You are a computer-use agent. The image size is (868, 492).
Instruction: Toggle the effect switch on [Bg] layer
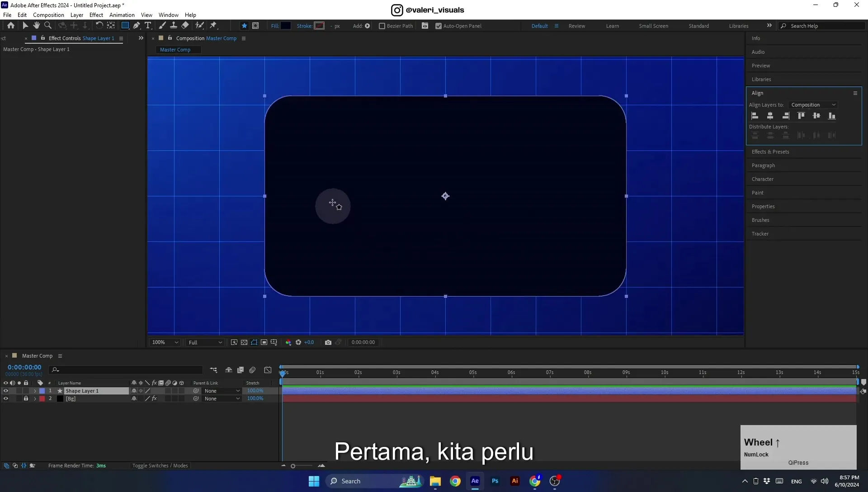154,398
